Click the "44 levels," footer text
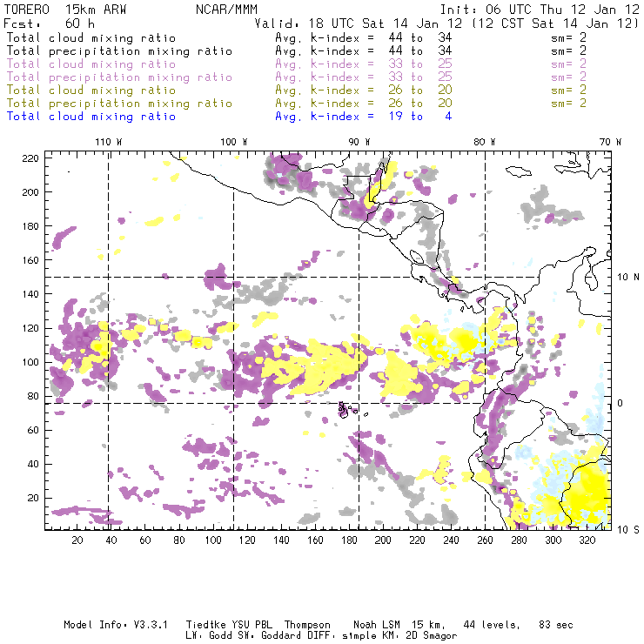The height and width of the screenshot is (644, 644). 492,625
